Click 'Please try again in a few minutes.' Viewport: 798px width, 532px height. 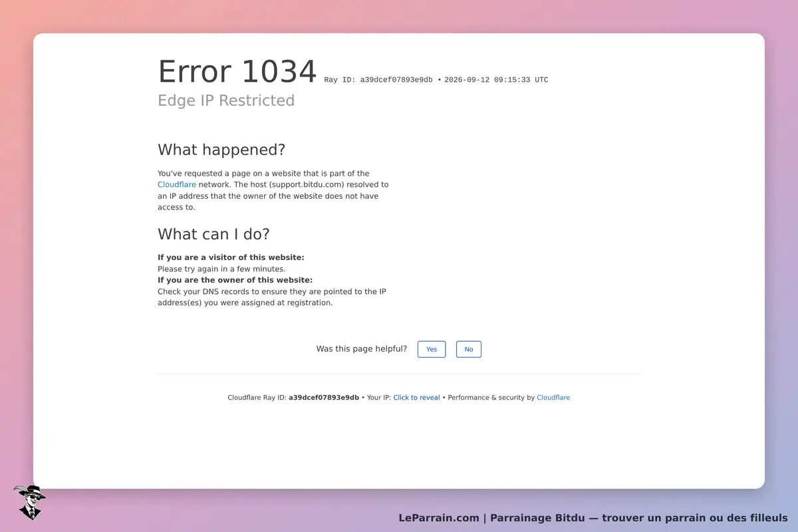click(x=221, y=269)
